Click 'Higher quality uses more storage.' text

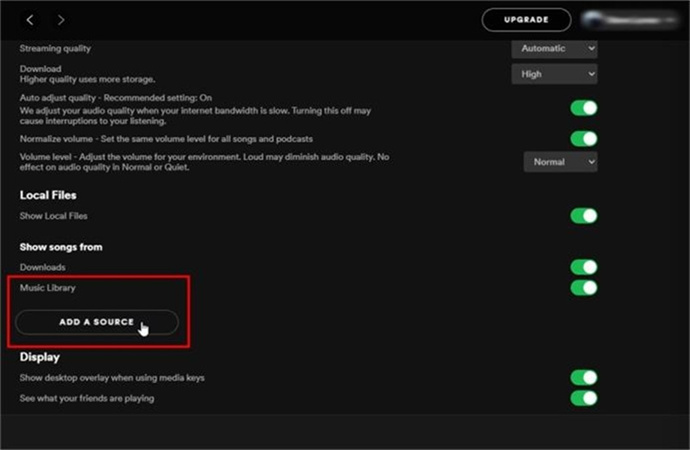87,80
